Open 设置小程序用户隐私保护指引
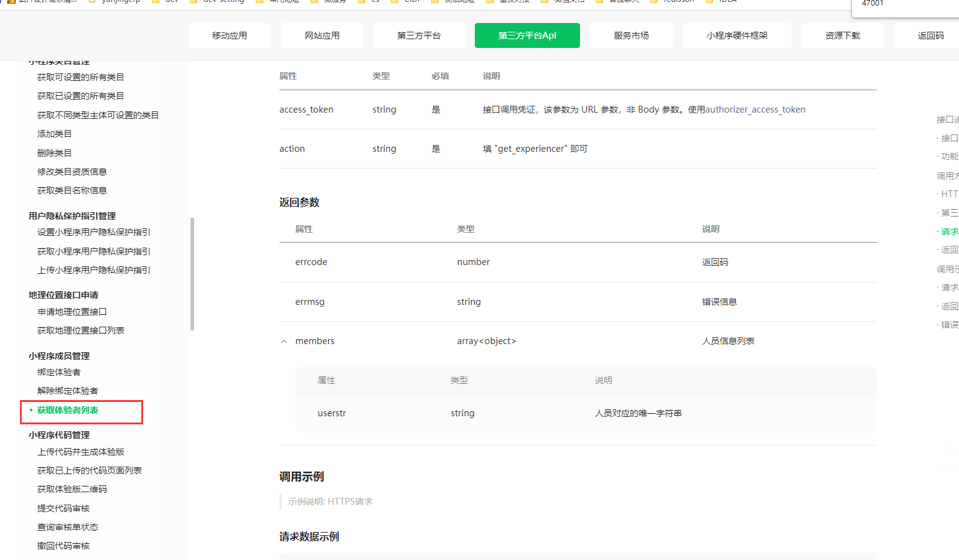Image resolution: width=959 pixels, height=560 pixels. (x=94, y=232)
